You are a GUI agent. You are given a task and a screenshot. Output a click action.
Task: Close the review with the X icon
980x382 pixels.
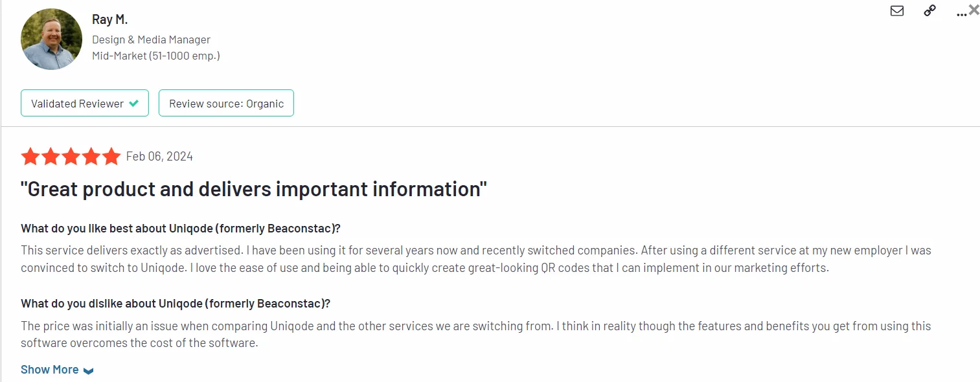point(974,10)
